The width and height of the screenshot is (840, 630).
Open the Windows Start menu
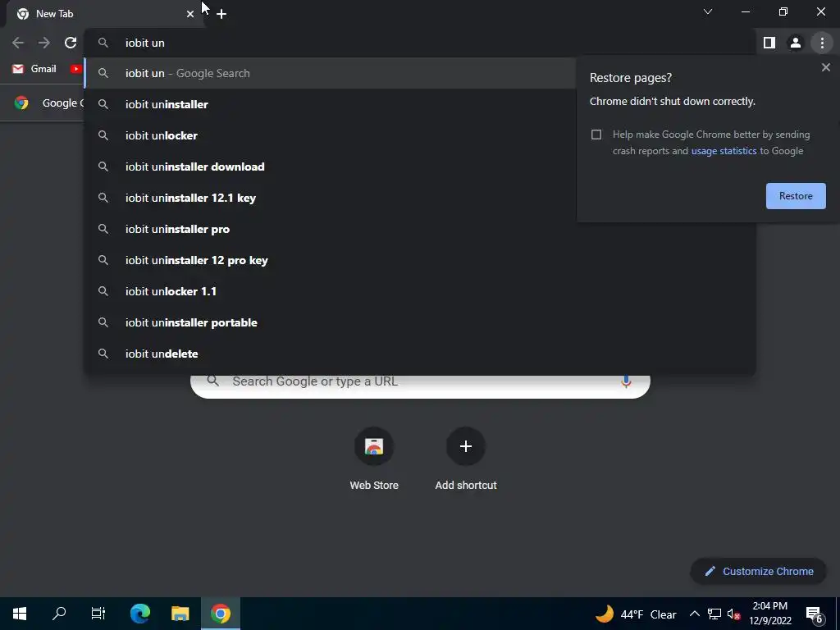pyautogui.click(x=20, y=614)
